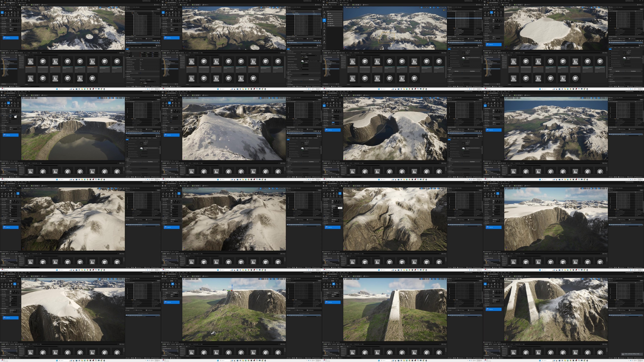Toggle pin on highlighted LandscapeStreamingProxy_2_0_0 outliner row
Viewport: 644px width, 362px height.
451,18
